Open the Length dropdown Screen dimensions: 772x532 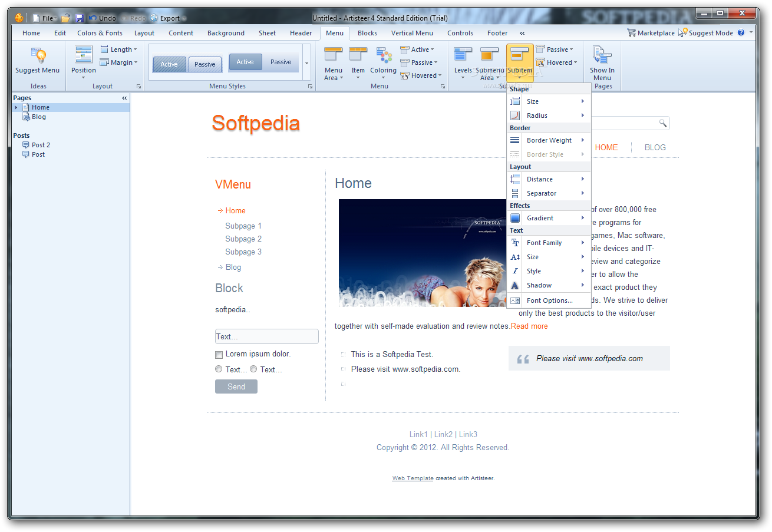point(118,49)
